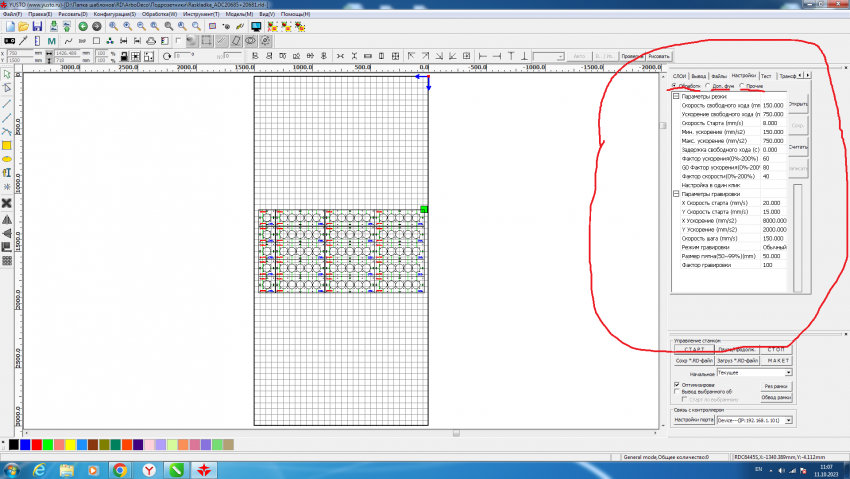Select the yellow ellipse tool
The image size is (850, 479).
click(x=7, y=159)
